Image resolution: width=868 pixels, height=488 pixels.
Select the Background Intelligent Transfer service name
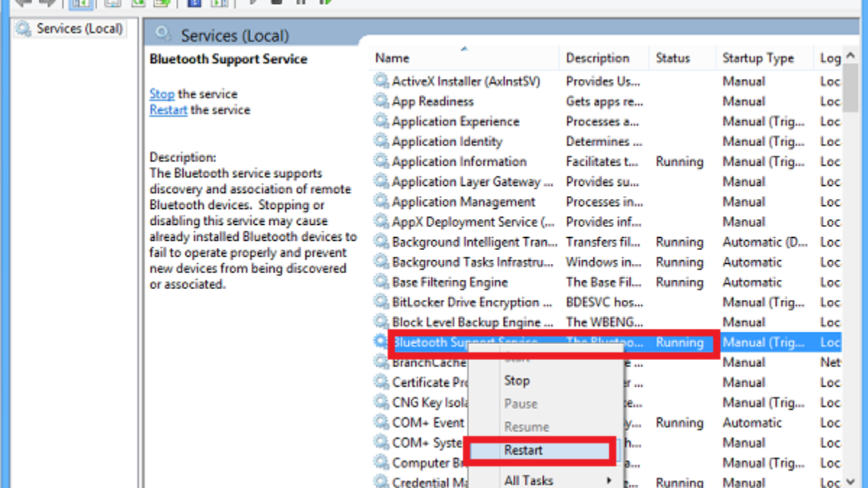(x=475, y=242)
